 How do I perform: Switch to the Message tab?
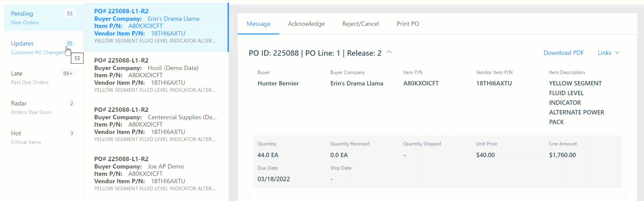tap(258, 24)
